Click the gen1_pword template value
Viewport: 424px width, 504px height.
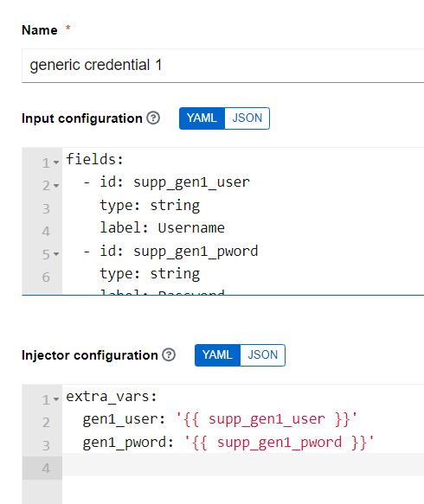point(279,443)
